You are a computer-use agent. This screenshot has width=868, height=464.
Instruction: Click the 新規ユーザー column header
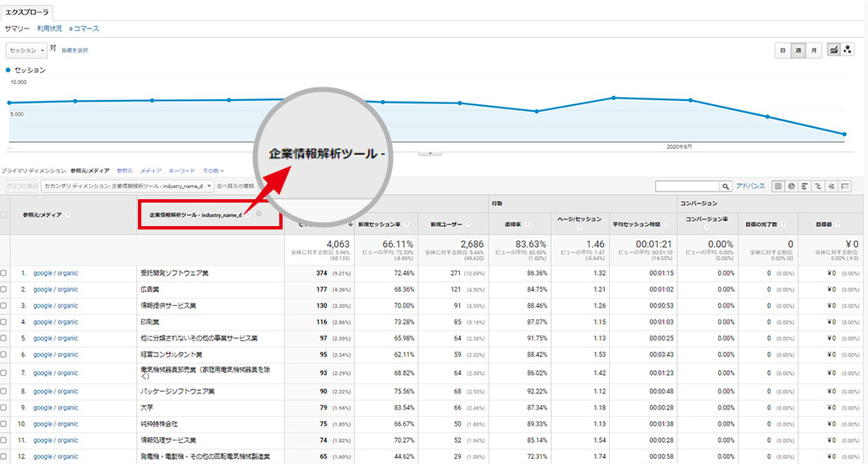[447, 224]
